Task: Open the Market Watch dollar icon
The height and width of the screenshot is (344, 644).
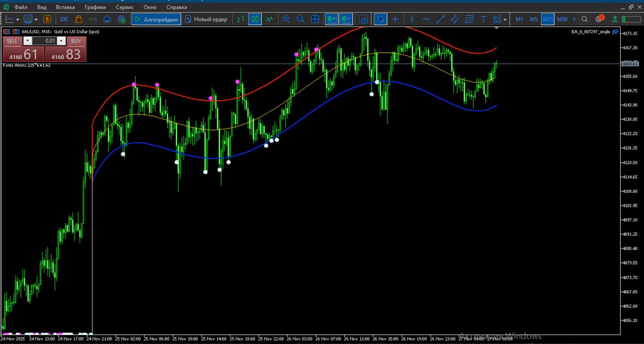Action: (x=47, y=19)
